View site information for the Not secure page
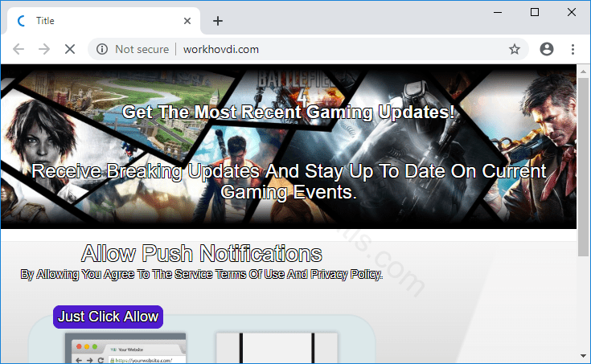The image size is (591, 364). pyautogui.click(x=102, y=49)
